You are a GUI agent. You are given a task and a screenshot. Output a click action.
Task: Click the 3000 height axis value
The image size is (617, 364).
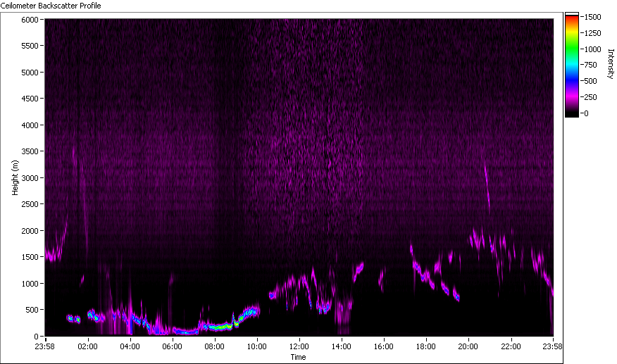click(x=30, y=178)
